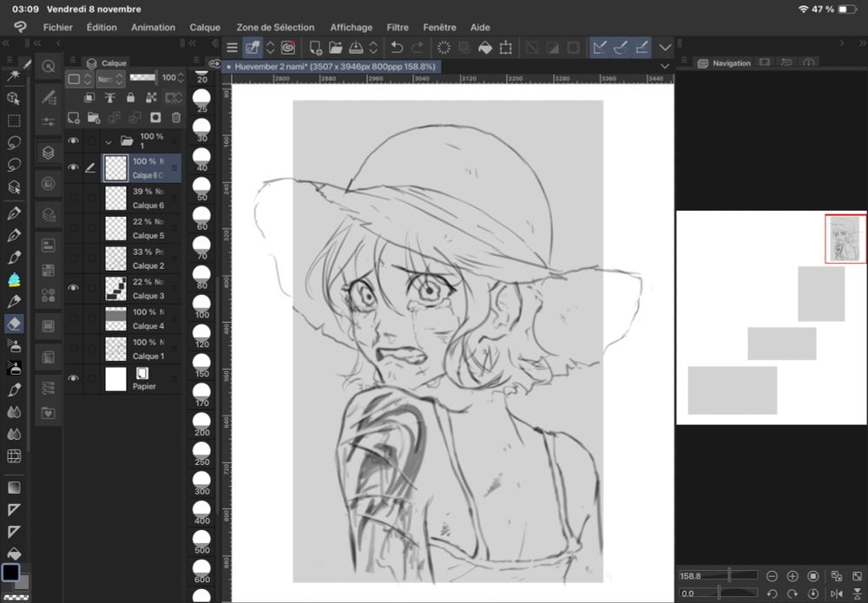868x603 pixels.
Task: Select the magic wand auto-select tool
Action: [13, 75]
